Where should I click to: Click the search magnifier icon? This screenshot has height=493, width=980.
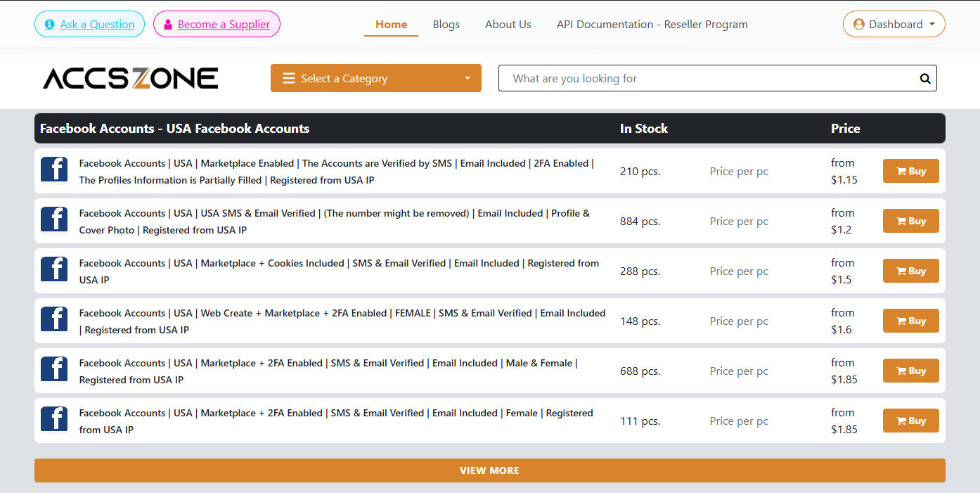point(924,78)
